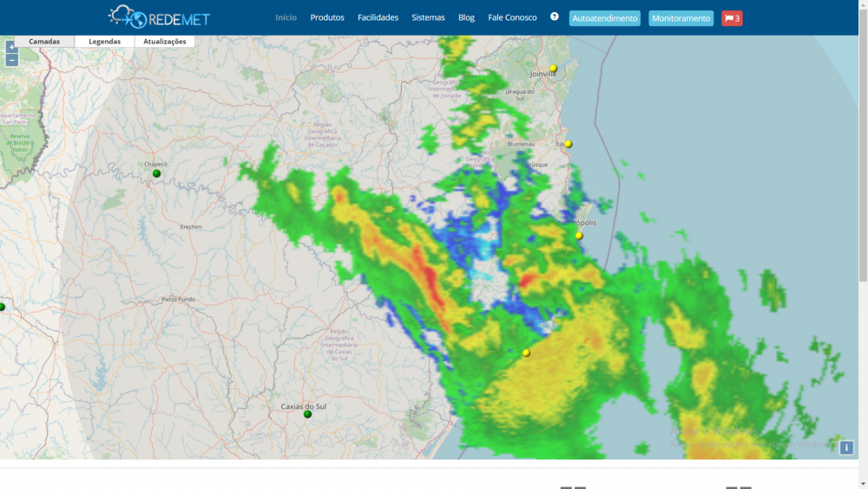Select the green Chapecó station marker
This screenshot has width=868, height=489.
tap(157, 174)
